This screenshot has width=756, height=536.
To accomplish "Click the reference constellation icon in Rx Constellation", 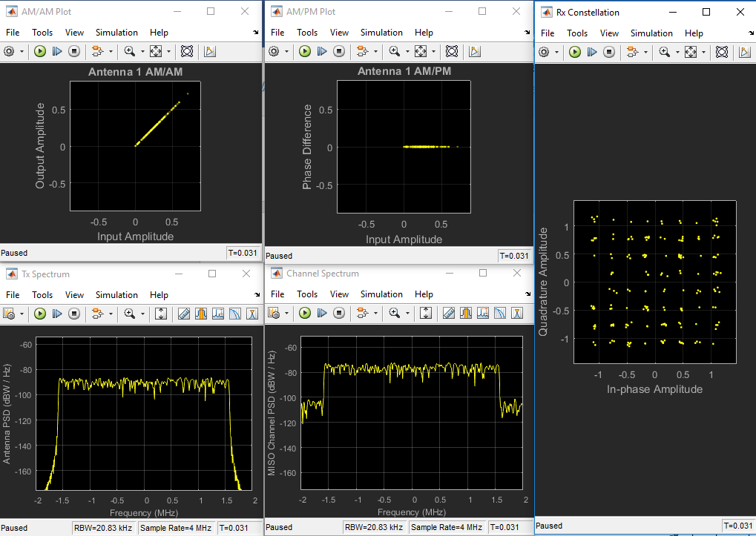I will (720, 52).
